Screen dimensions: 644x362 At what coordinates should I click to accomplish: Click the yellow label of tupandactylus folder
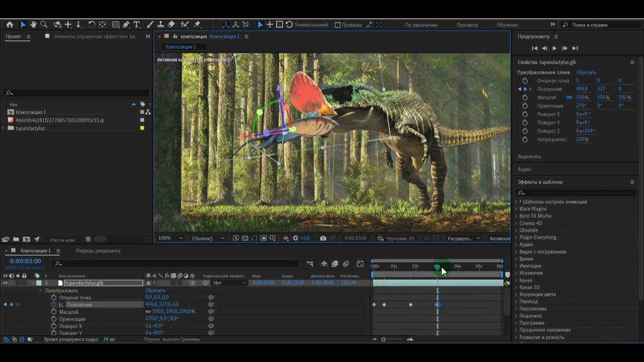coord(142,128)
